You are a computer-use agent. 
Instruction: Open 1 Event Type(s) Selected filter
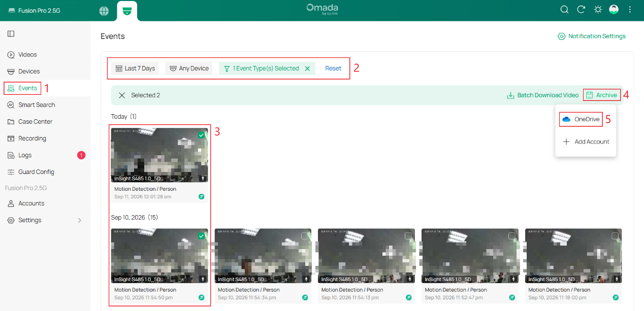261,68
